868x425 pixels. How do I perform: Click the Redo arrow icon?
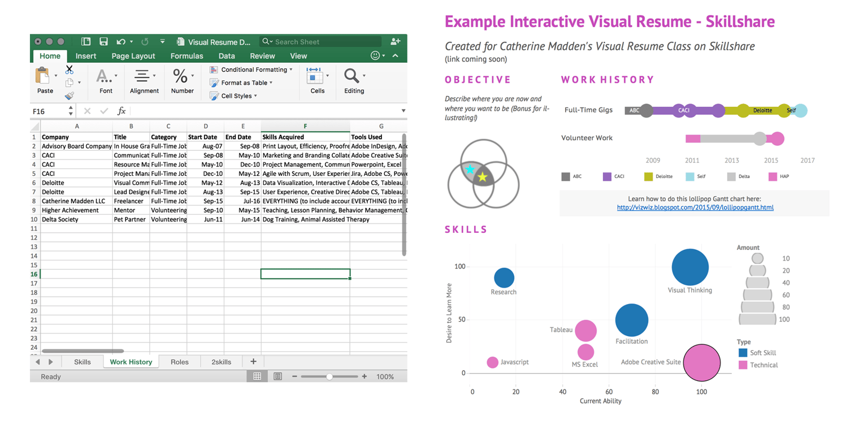point(145,41)
